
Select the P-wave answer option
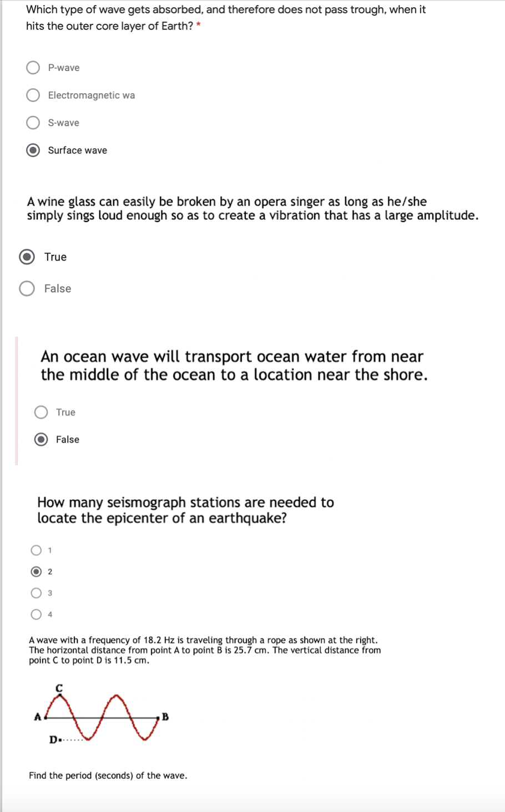[33, 67]
